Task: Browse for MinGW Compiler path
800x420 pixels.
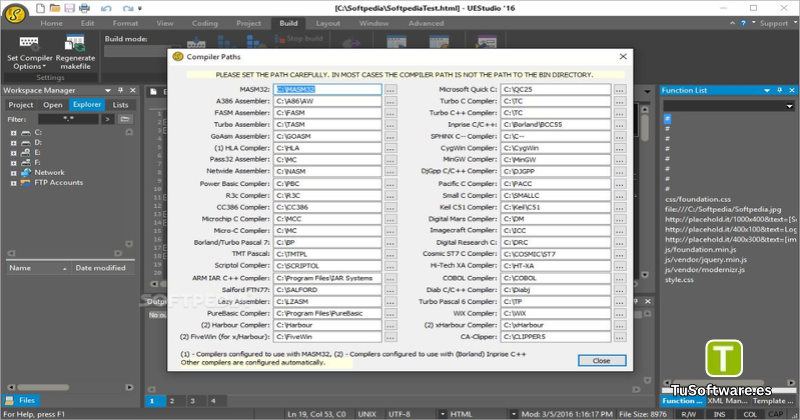Action: point(619,160)
